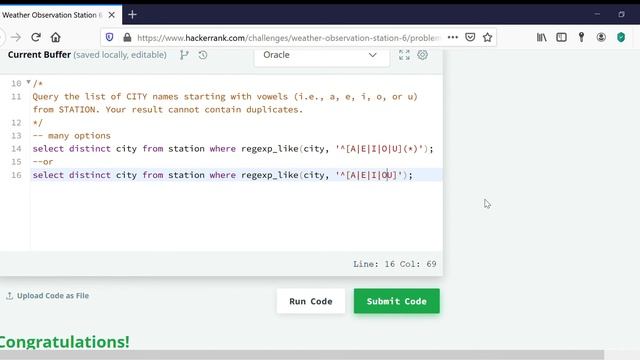This screenshot has width=640, height=360.
Task: Submit the code
Action: point(397,301)
